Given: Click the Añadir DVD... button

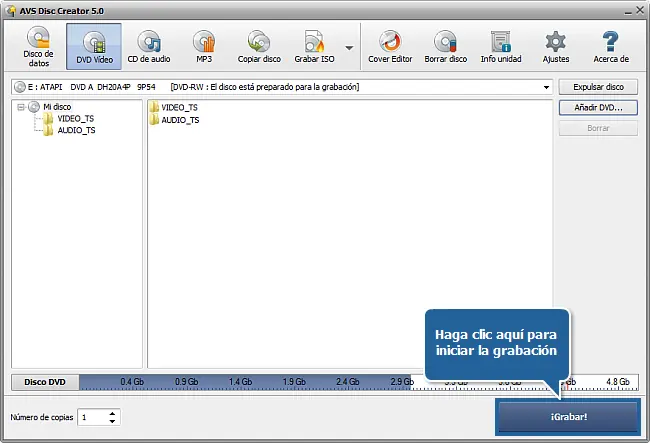Looking at the screenshot, I should 598,108.
